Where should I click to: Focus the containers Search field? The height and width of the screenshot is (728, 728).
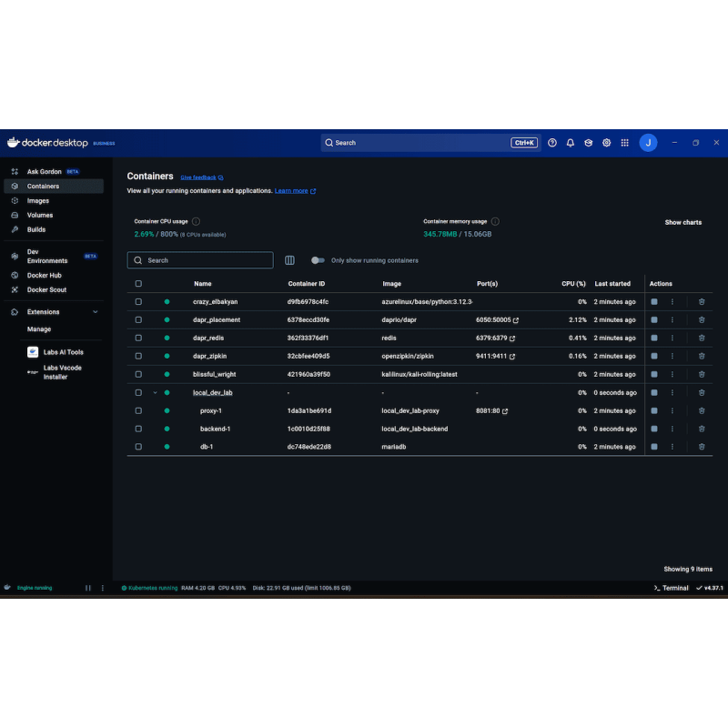click(200, 260)
